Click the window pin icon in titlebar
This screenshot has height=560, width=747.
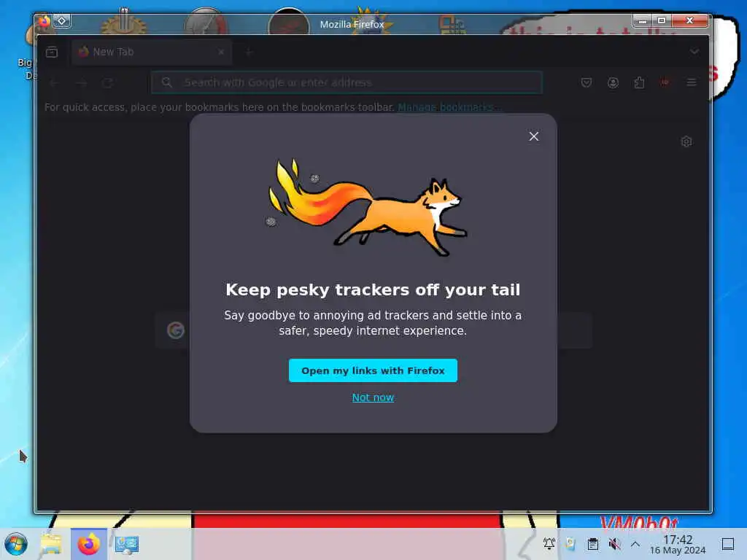pyautogui.click(x=62, y=20)
